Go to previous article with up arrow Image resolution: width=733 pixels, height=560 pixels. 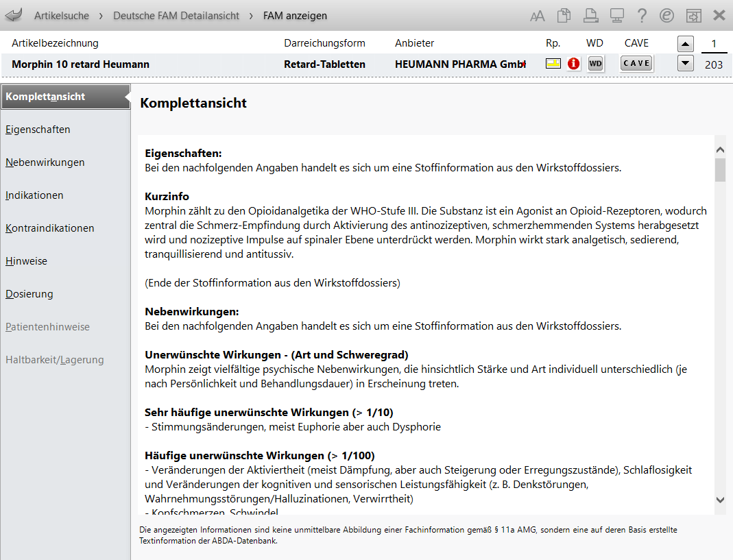685,44
